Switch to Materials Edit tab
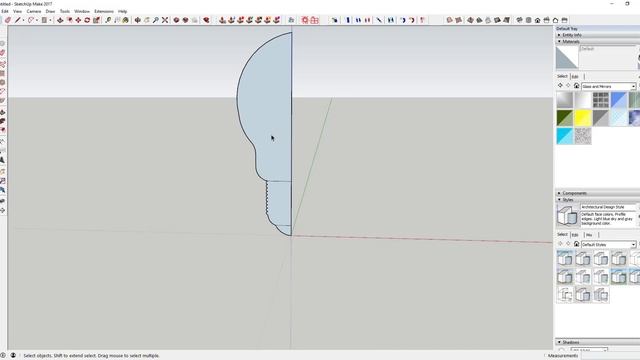Image resolution: width=640 pixels, height=360 pixels. (x=575, y=76)
